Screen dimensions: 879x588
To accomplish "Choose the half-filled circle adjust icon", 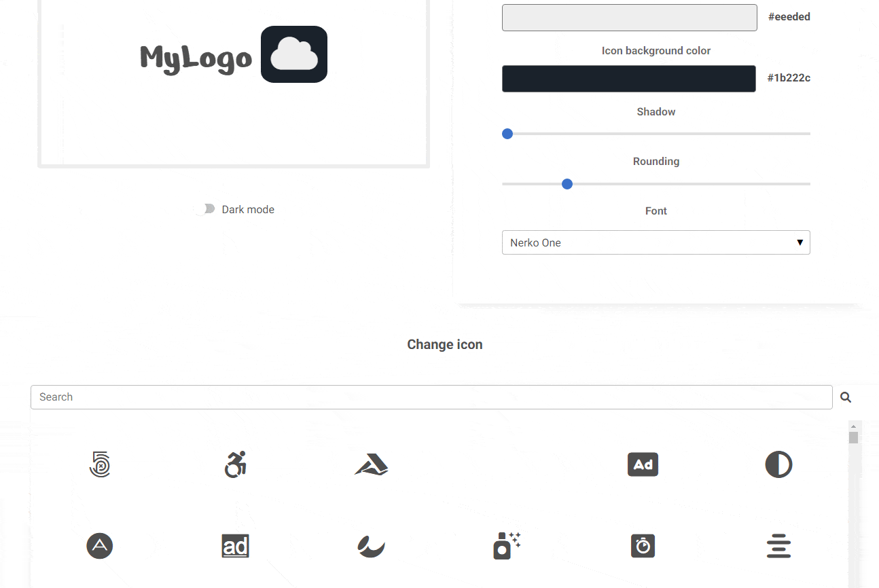I will (778, 464).
